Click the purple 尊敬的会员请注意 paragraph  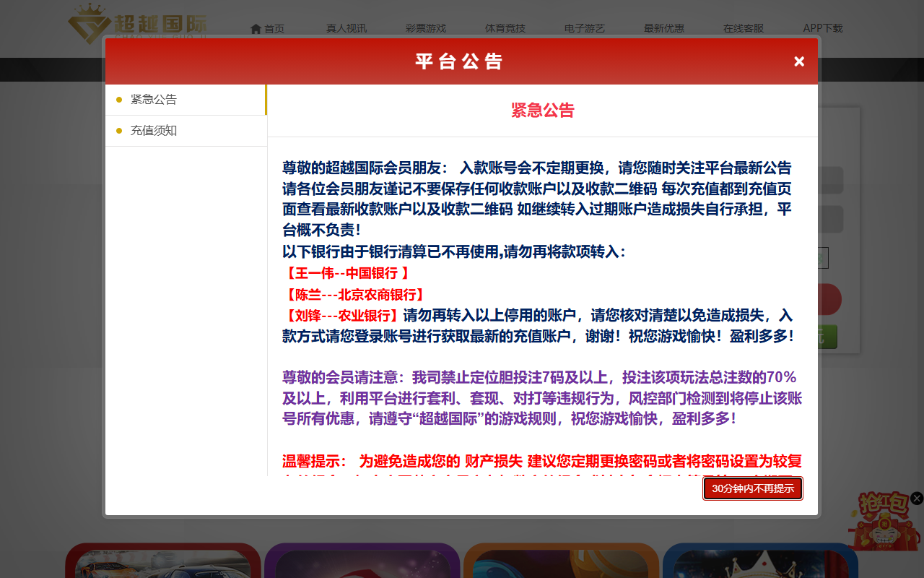pyautogui.click(x=542, y=398)
